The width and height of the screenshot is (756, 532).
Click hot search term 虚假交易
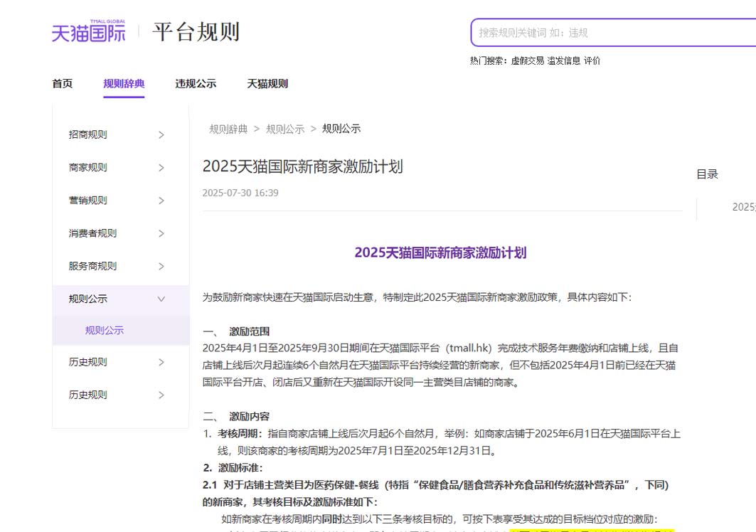(528, 60)
